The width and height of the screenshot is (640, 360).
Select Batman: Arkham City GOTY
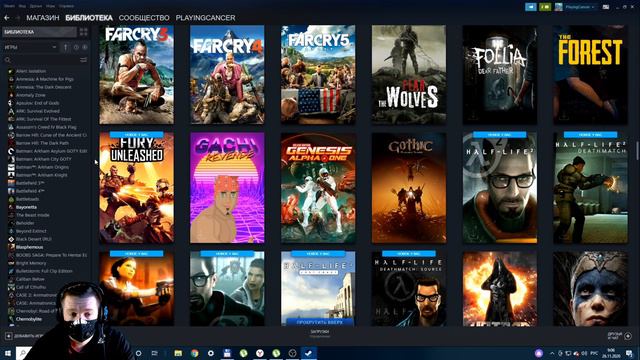[x=43, y=159]
